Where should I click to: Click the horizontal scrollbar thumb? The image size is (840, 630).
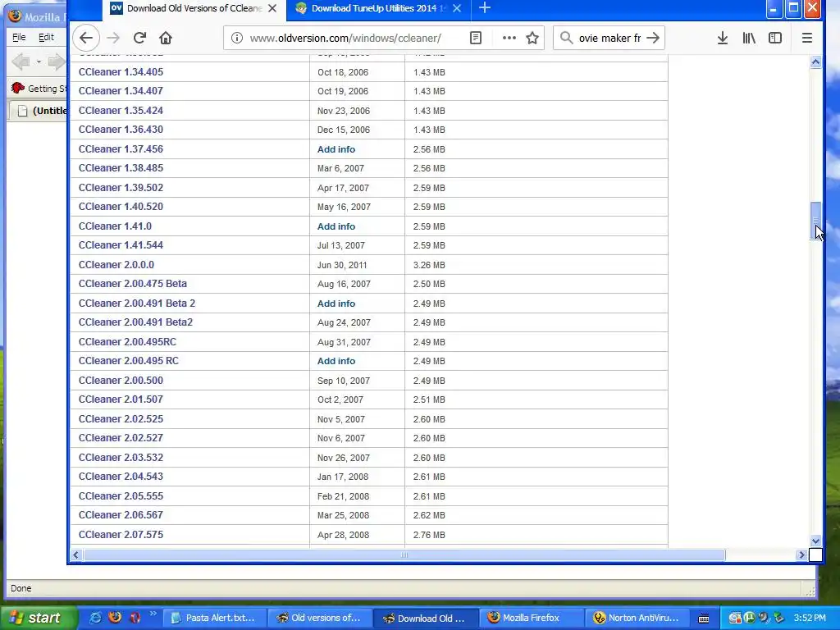point(404,555)
